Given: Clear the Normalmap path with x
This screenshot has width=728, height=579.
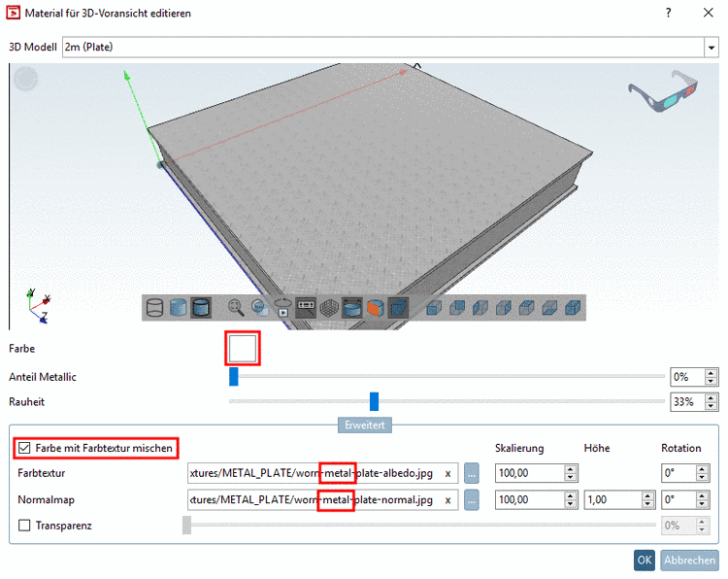Looking at the screenshot, I should (x=447, y=500).
